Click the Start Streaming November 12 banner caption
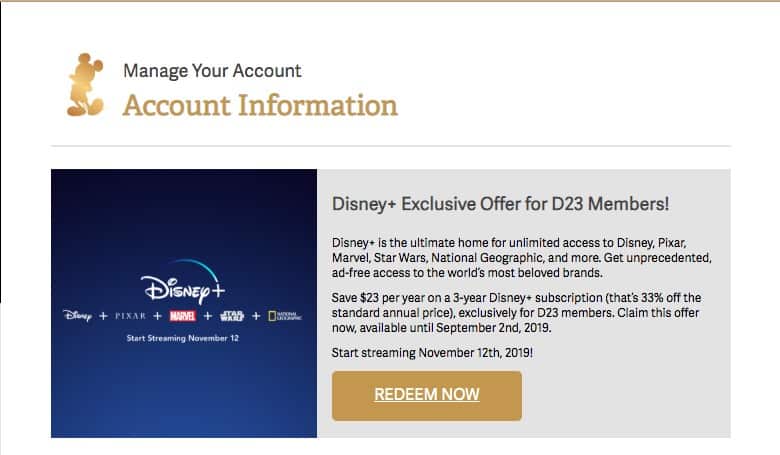This screenshot has height=455, width=780. (183, 338)
